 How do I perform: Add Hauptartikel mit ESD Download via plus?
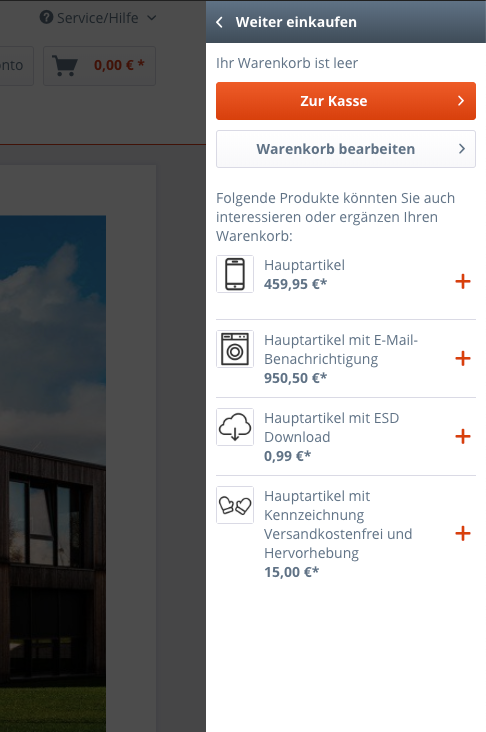(x=463, y=436)
